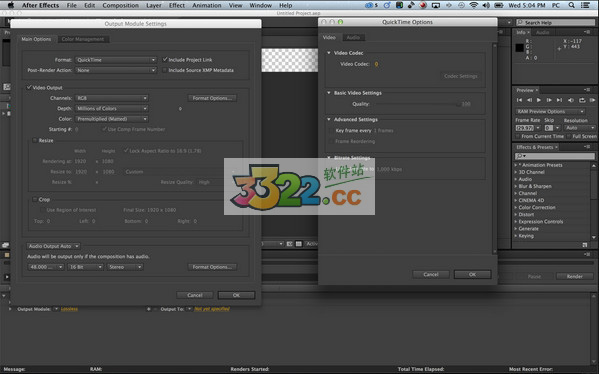Enable the Crop checkbox

(x=35, y=199)
